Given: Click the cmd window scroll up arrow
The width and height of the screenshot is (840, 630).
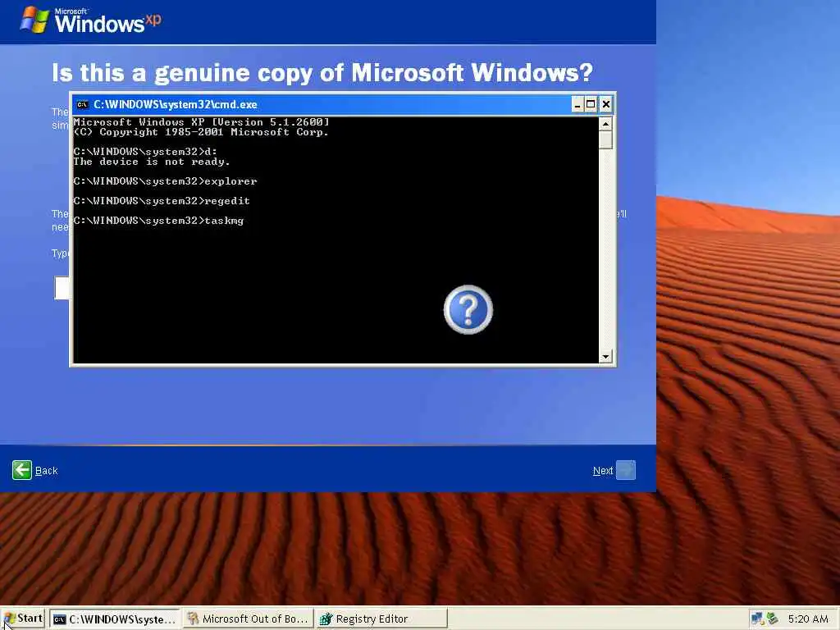Looking at the screenshot, I should 605,124.
